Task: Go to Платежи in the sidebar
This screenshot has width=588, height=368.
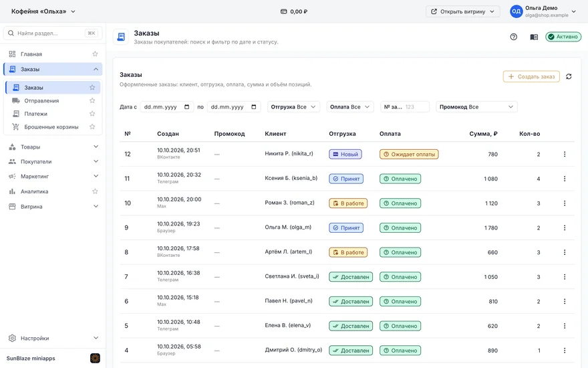Action: coord(53,114)
